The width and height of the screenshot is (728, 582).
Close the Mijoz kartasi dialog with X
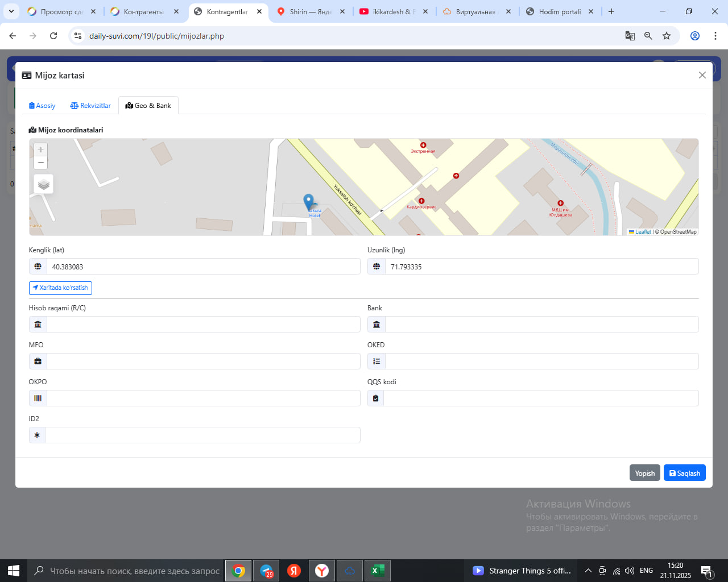pos(702,75)
